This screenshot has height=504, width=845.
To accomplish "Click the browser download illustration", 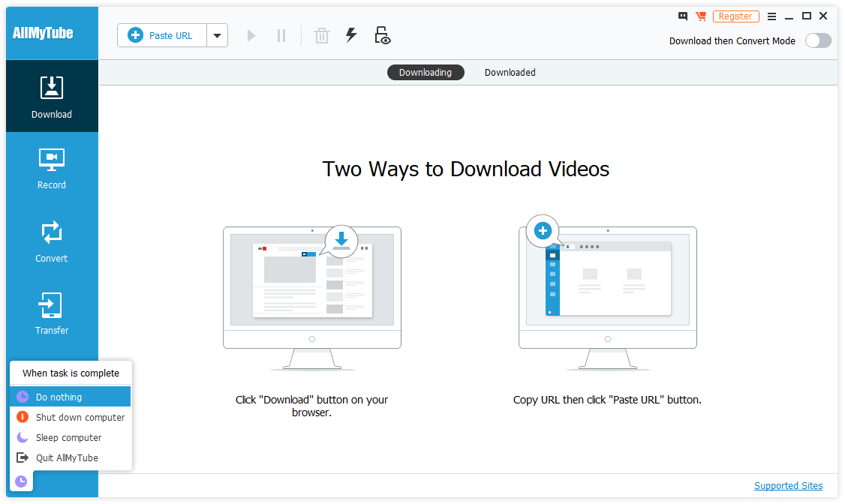I will 312,298.
